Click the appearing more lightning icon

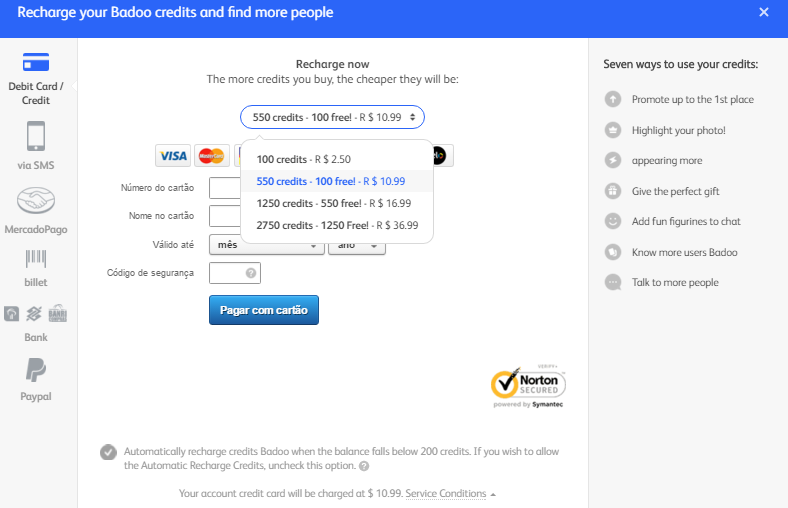pos(613,160)
